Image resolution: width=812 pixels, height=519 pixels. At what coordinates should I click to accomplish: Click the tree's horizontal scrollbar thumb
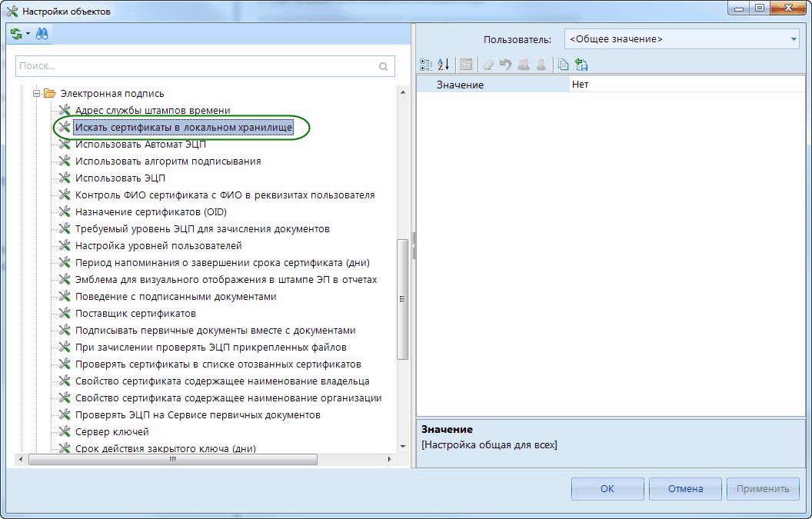pos(172,459)
